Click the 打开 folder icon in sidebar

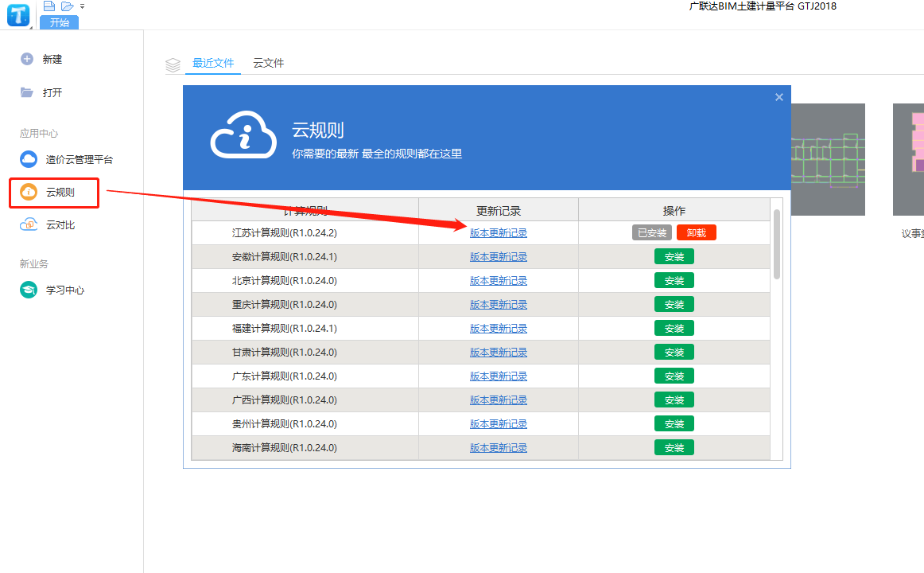[x=27, y=92]
